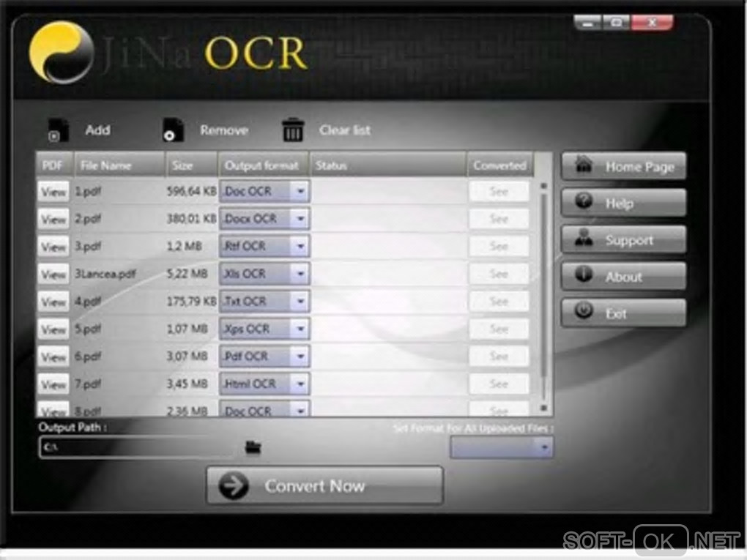Viewport: 747px width, 560px height.
Task: Close the JiNa OCR window
Action: (653, 23)
